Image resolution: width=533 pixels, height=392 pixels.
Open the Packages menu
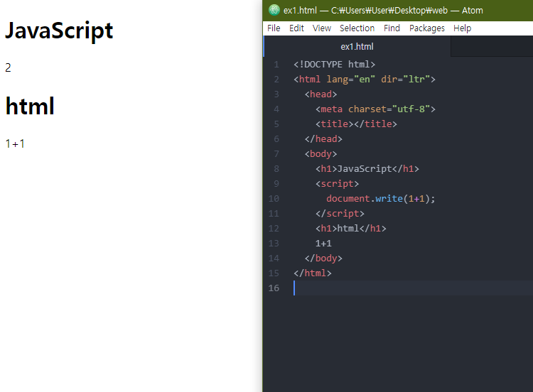(x=426, y=28)
